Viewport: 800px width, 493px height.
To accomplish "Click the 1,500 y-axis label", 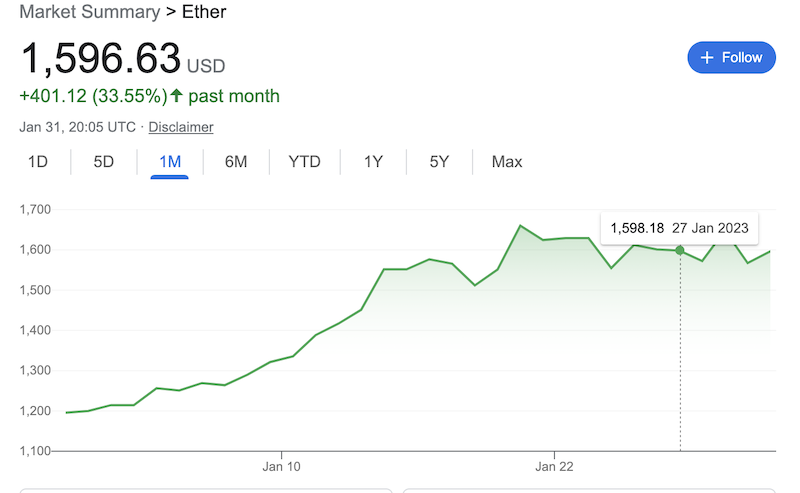I will coord(35,290).
